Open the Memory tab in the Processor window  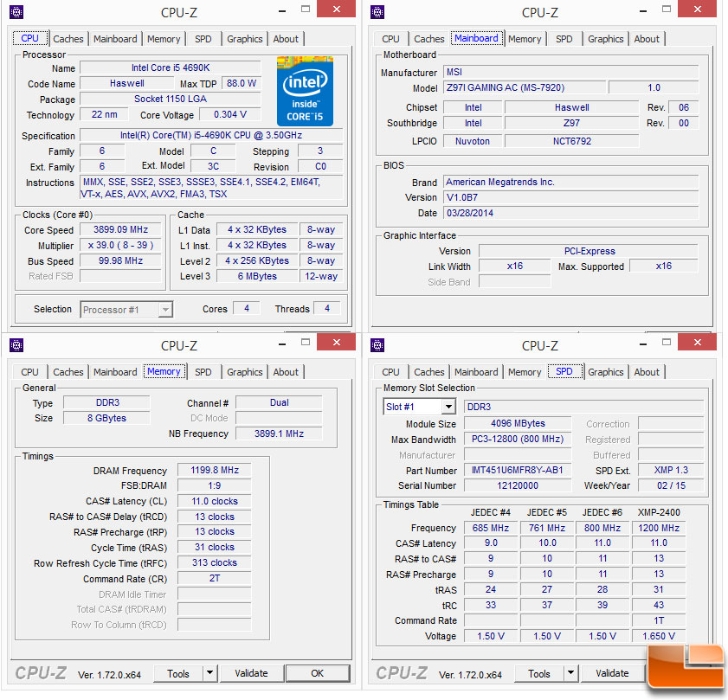point(164,39)
